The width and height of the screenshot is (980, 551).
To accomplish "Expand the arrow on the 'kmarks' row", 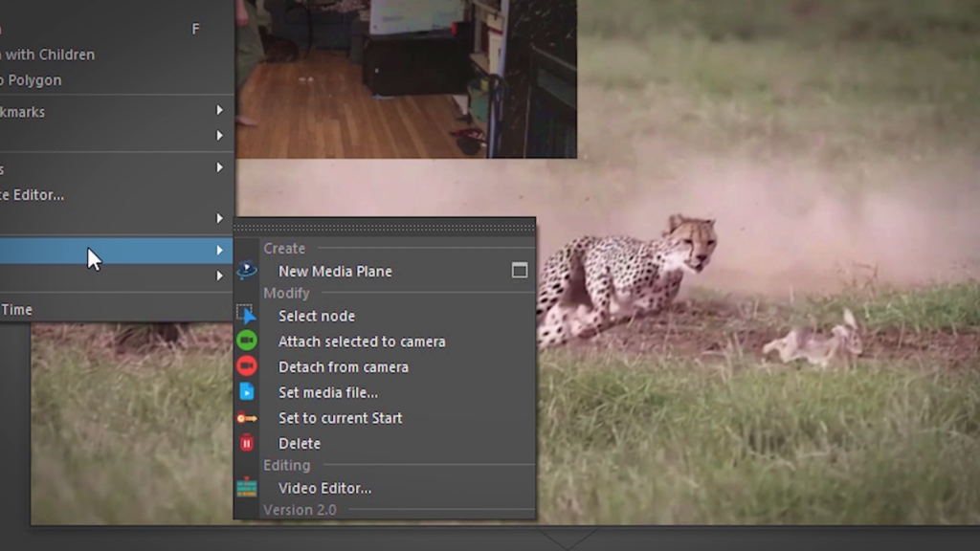I will click(x=219, y=110).
